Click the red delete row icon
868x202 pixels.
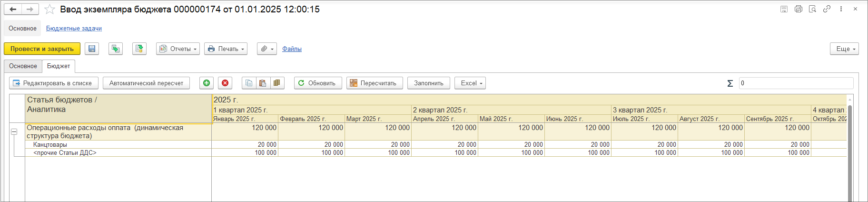[225, 83]
